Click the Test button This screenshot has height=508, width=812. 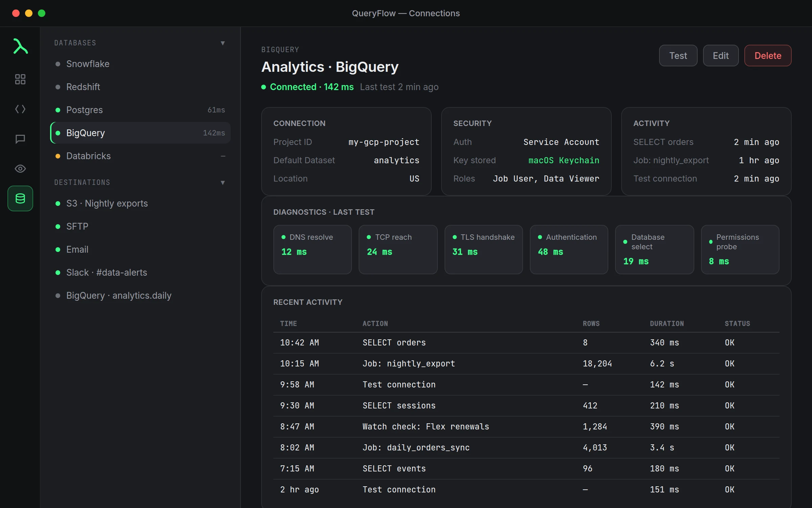click(x=678, y=56)
